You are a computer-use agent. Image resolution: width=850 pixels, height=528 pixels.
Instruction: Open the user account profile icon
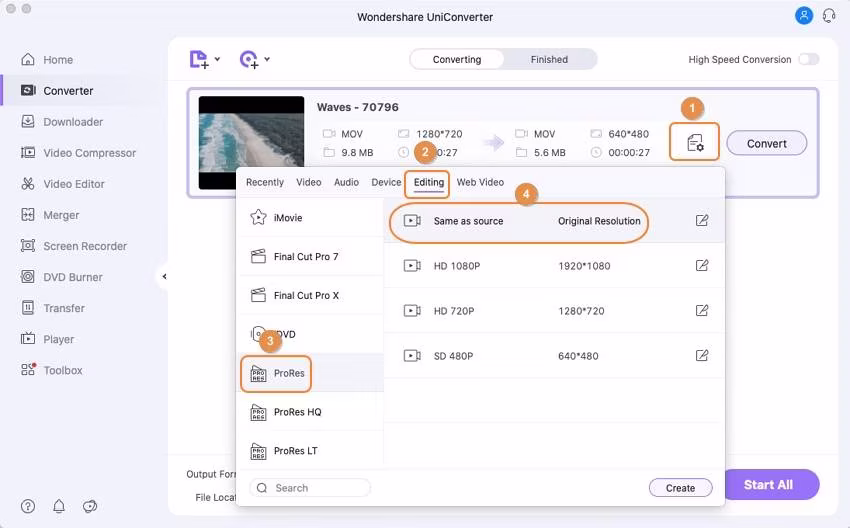pos(804,16)
